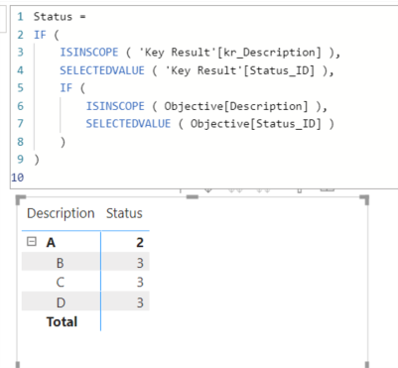398x368 pixels.
Task: Click top-right corner handle of matrix visual
Action: tap(365, 199)
